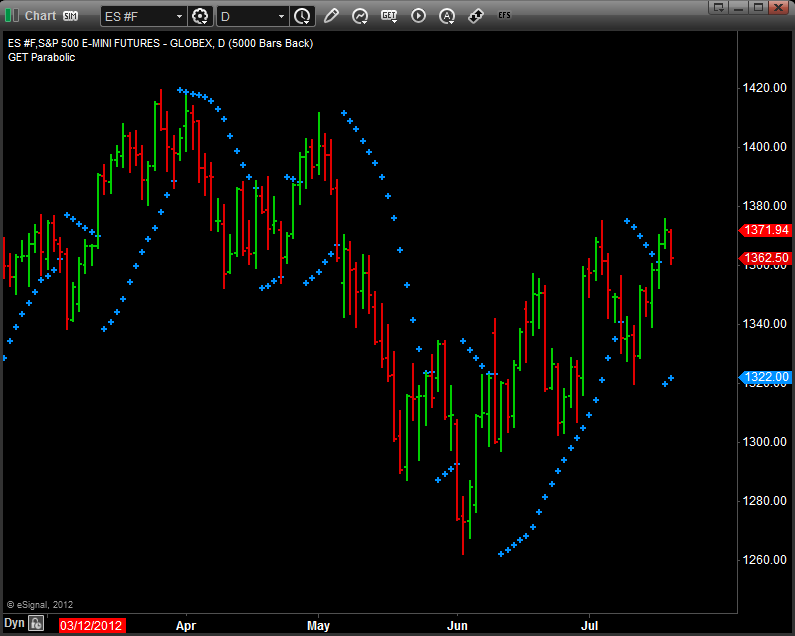Click the trade arrows icon

point(476,16)
